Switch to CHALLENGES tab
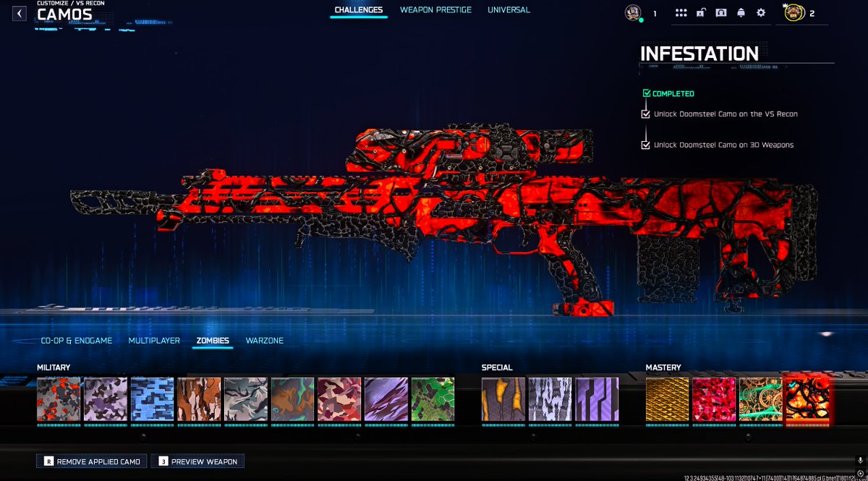The width and height of the screenshot is (868, 481). click(359, 10)
